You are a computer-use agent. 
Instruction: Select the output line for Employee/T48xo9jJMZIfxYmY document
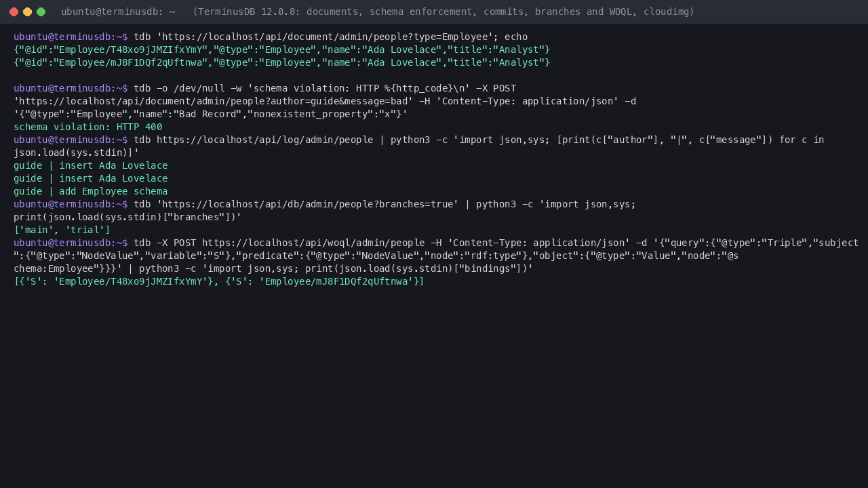(x=281, y=49)
